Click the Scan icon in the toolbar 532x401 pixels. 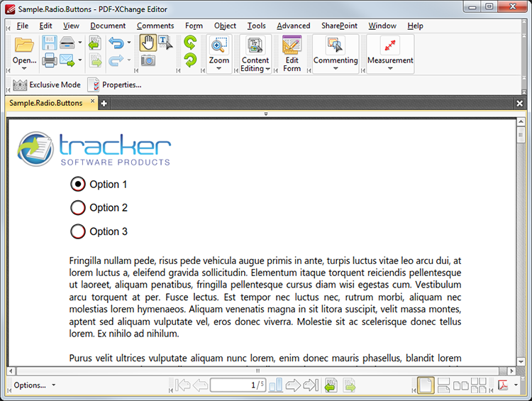(x=67, y=43)
